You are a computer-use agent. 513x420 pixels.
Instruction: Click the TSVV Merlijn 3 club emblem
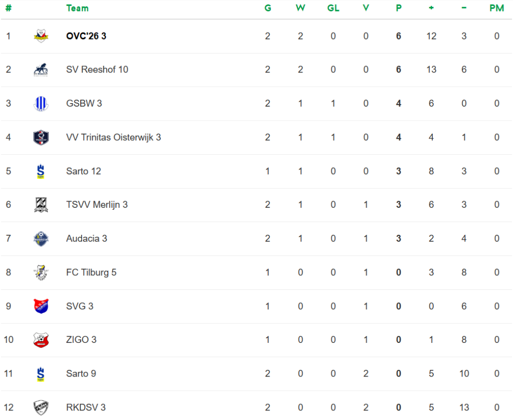pyautogui.click(x=41, y=205)
